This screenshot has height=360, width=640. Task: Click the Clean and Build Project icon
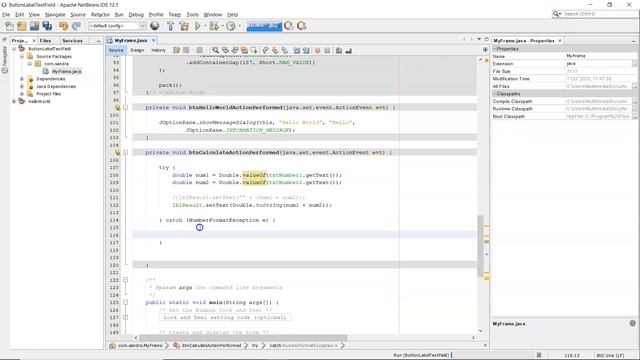tap(184, 26)
